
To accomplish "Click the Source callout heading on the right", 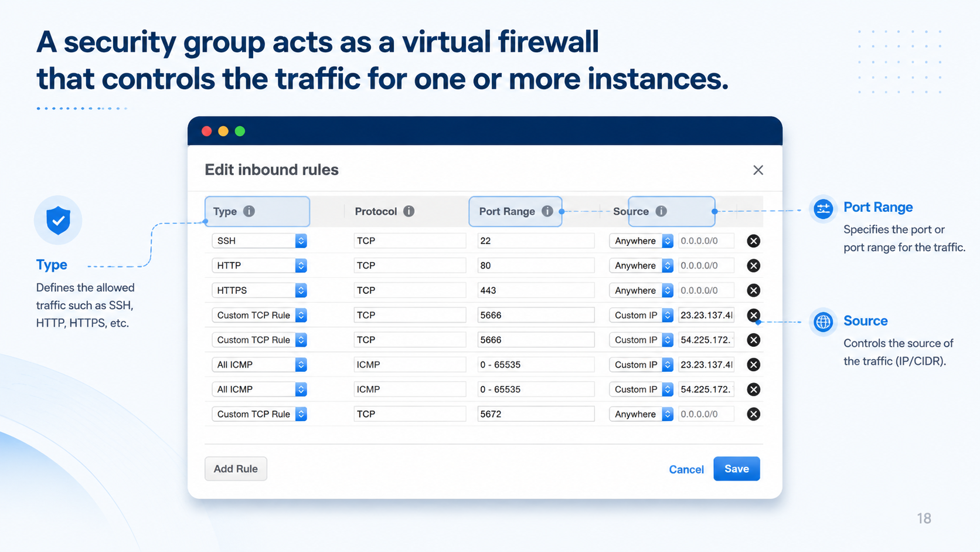I will point(865,321).
